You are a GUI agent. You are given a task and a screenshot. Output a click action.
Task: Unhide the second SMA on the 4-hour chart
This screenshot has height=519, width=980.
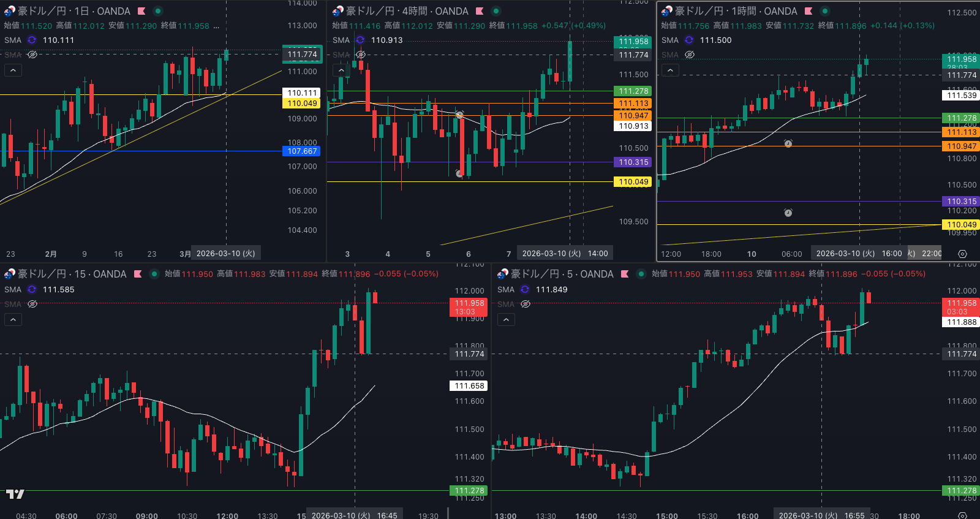coord(361,55)
